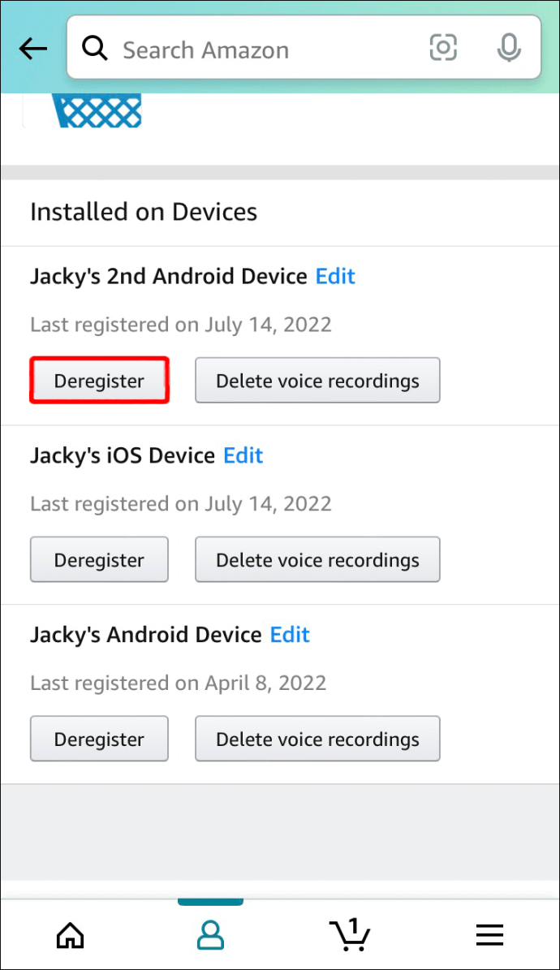The width and height of the screenshot is (560, 970).
Task: Delete voice recordings for 2nd Android Device
Action: pos(317,381)
